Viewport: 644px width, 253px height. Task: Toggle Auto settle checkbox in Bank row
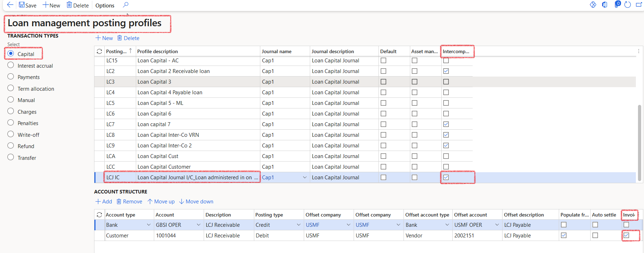click(x=595, y=225)
